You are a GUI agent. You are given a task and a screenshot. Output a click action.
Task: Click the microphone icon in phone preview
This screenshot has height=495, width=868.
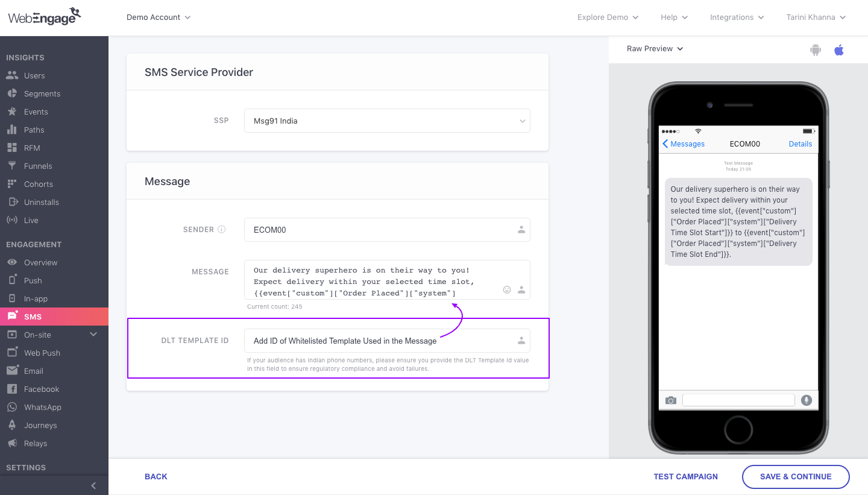[807, 400]
